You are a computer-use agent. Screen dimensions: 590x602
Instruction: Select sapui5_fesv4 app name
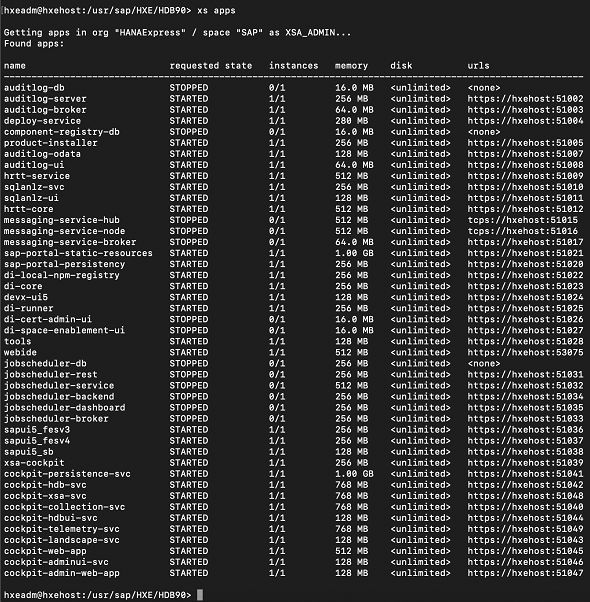[37, 441]
